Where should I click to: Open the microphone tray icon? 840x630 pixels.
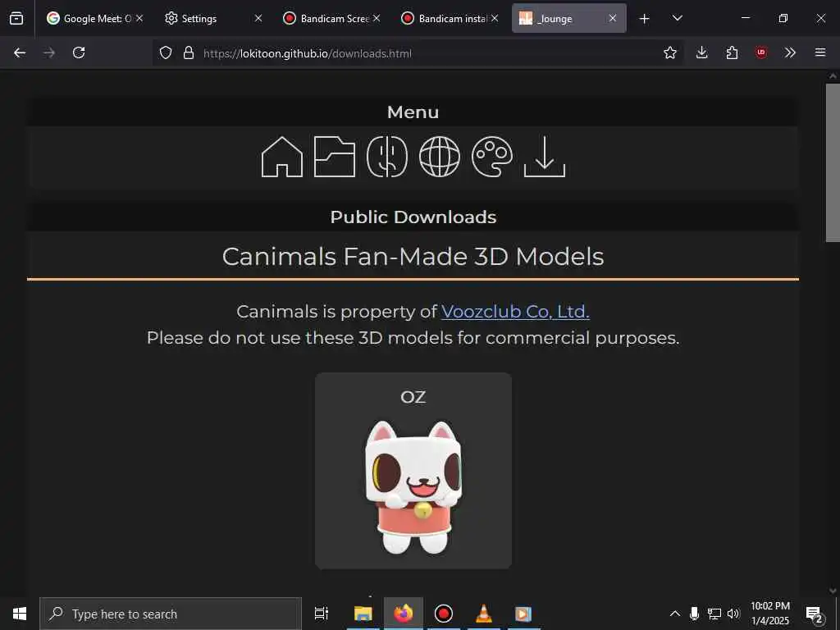694,614
